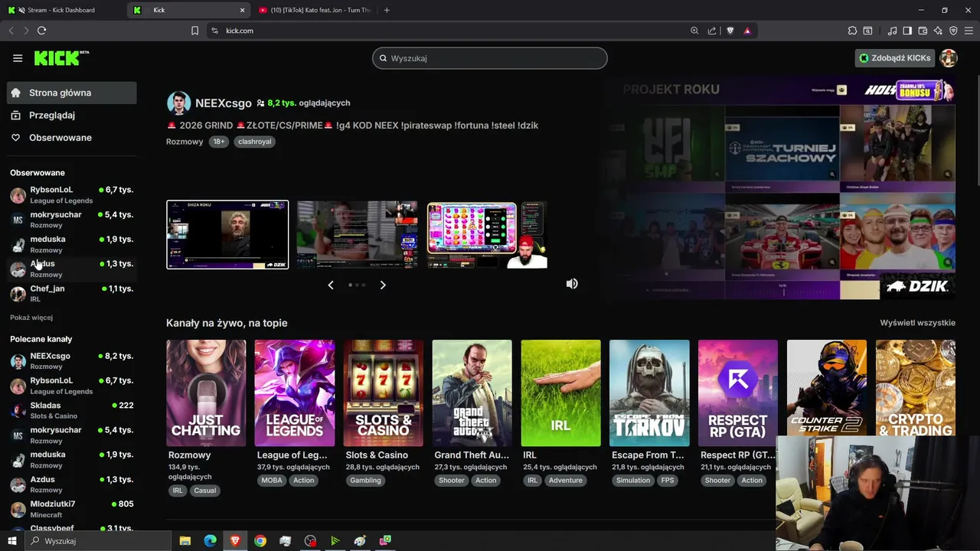Click the 18+ tag badge

coord(219,142)
